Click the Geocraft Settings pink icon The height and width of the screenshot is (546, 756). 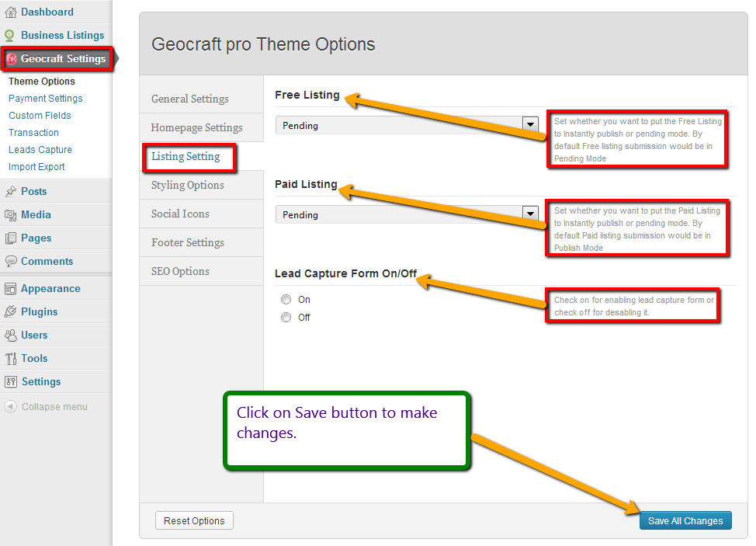coord(11,59)
